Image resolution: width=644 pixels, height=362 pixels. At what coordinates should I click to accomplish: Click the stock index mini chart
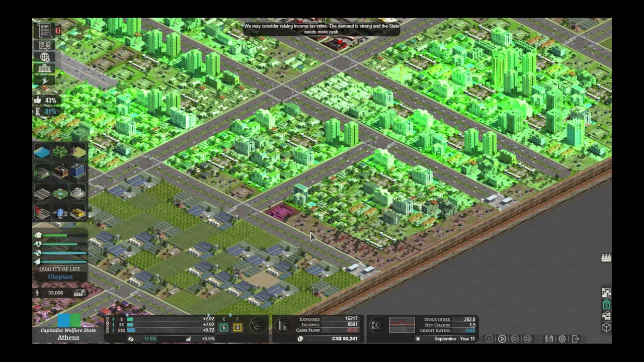tap(401, 325)
